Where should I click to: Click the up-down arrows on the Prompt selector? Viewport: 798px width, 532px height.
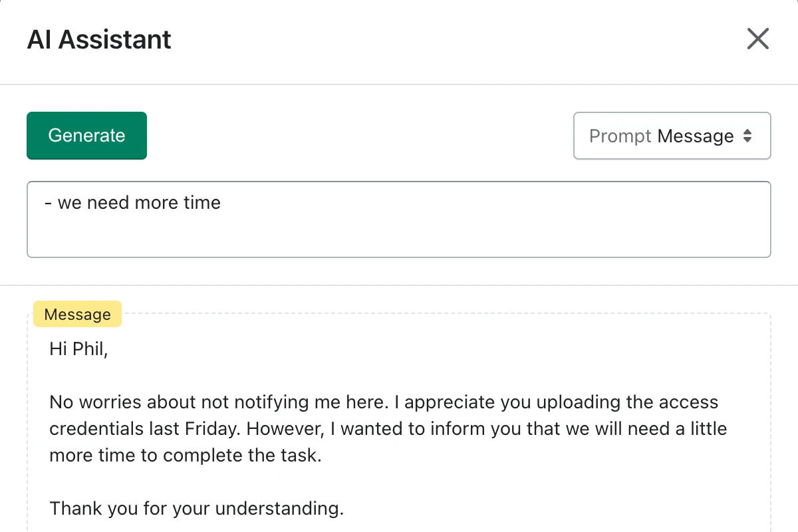[x=747, y=136]
